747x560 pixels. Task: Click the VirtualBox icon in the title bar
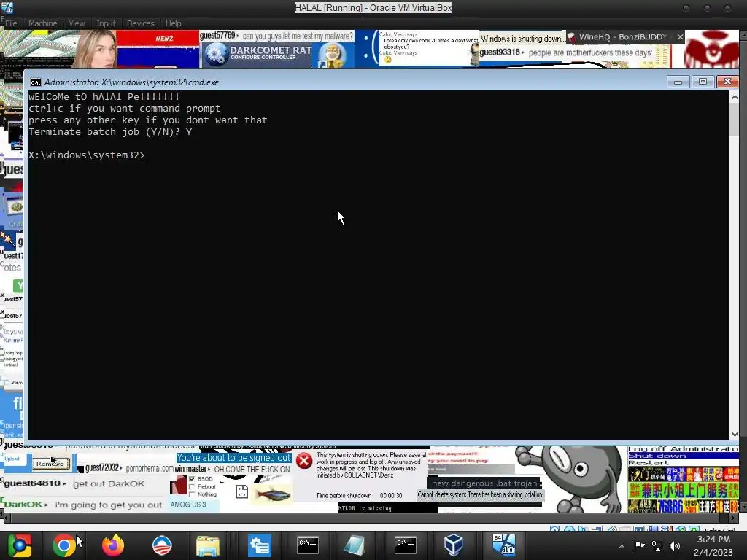click(7, 7)
